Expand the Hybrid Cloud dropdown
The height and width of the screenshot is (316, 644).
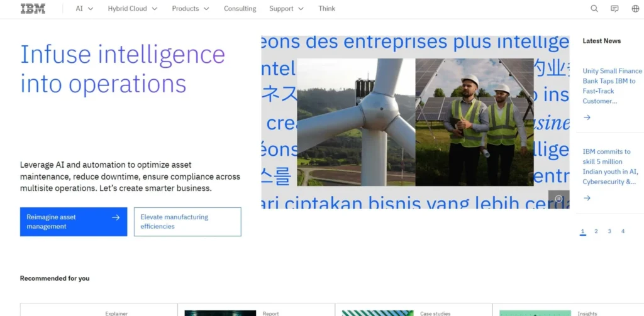(x=133, y=9)
